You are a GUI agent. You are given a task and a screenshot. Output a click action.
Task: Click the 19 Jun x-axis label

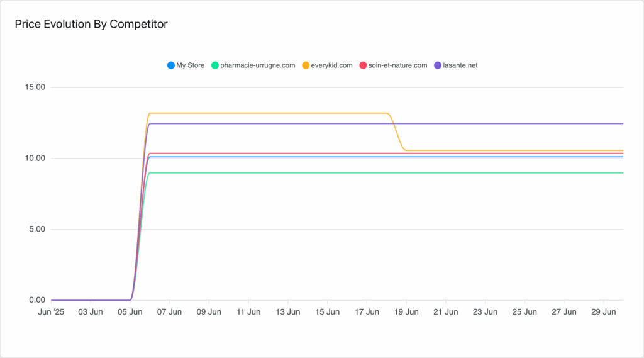(406, 312)
